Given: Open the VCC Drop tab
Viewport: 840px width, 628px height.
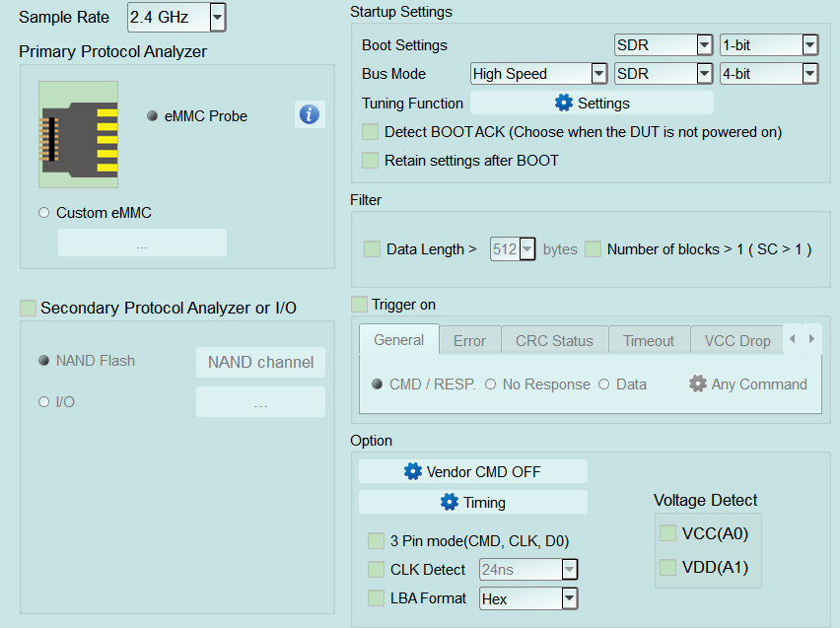Looking at the screenshot, I should [737, 340].
